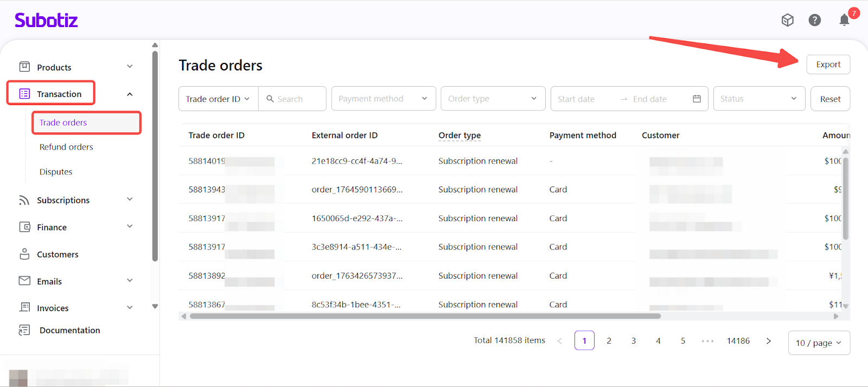Viewport: 868px width, 387px height.
Task: Expand the Status filter dropdown
Action: (x=758, y=99)
